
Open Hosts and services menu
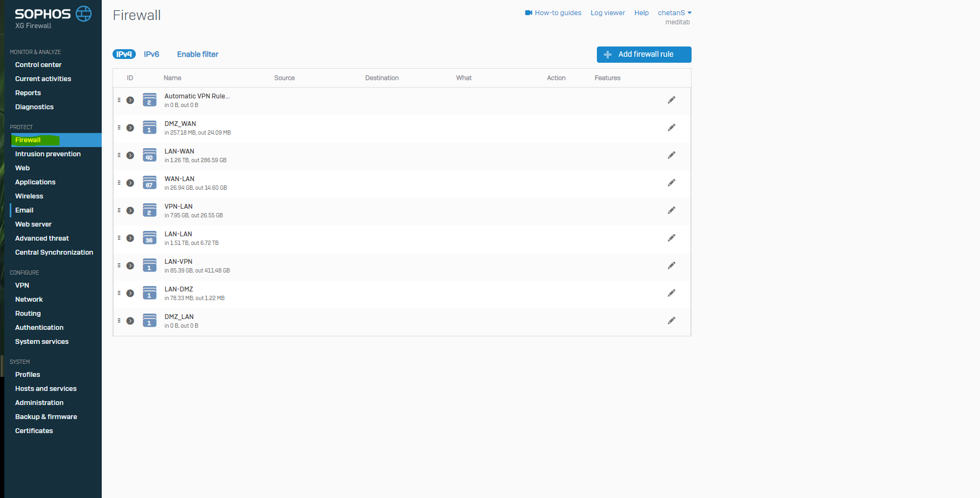[x=46, y=389]
